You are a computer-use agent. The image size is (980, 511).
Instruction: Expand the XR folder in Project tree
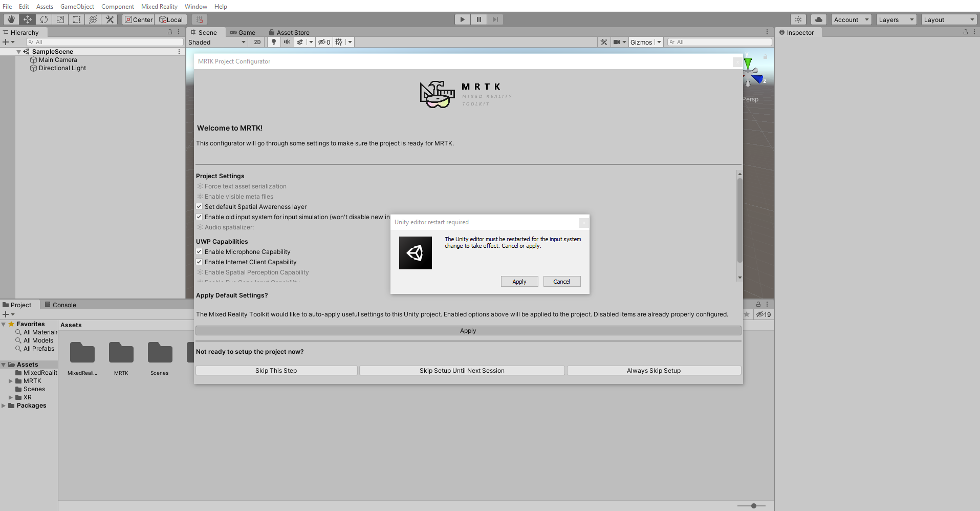coord(10,397)
